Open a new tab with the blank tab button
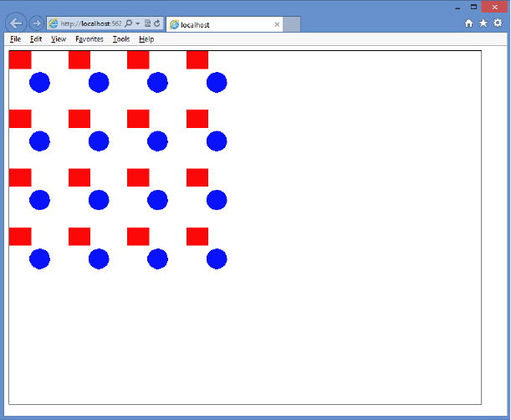Viewport: 511px width, 420px height. click(291, 24)
